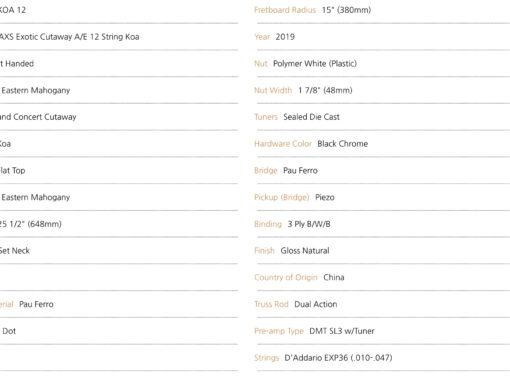Image resolution: width=510 pixels, height=382 pixels.
Task: Select the Year 2019 value
Action: coord(285,37)
